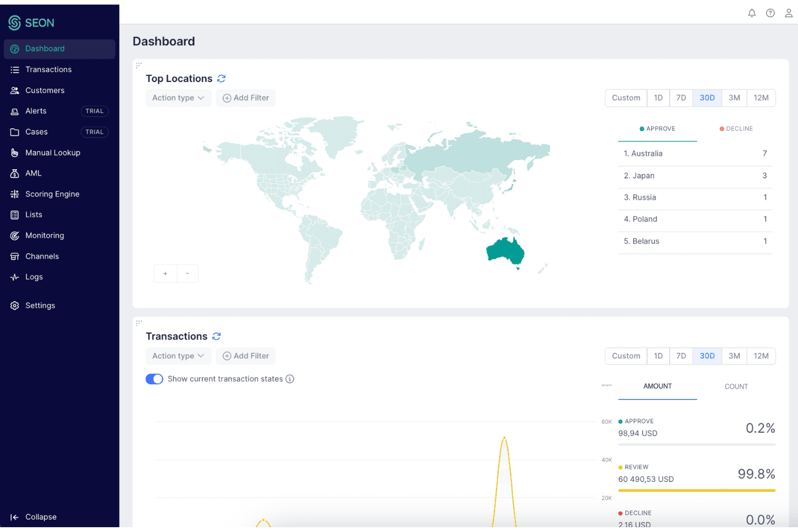Expand Action type dropdown in Top Locations
This screenshot has height=532, width=798.
(178, 98)
